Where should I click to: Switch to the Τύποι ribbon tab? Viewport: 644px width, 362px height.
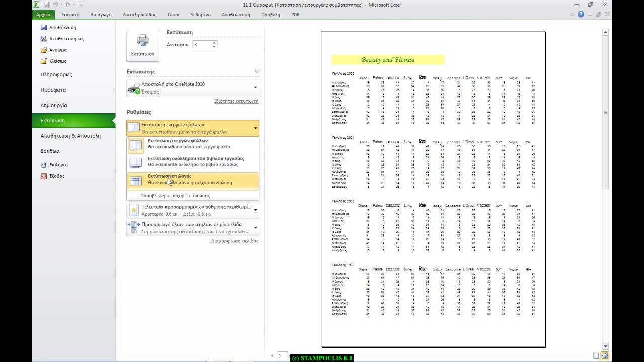173,15
